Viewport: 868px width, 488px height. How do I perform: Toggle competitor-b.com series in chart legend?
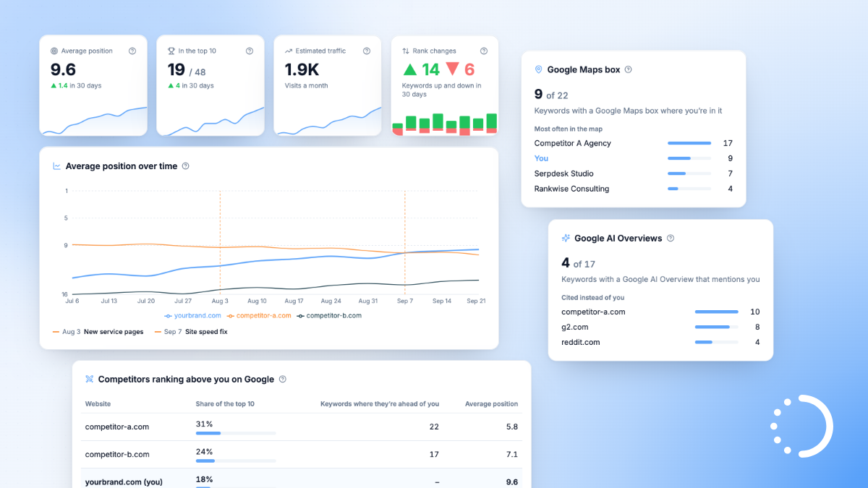[x=329, y=316]
